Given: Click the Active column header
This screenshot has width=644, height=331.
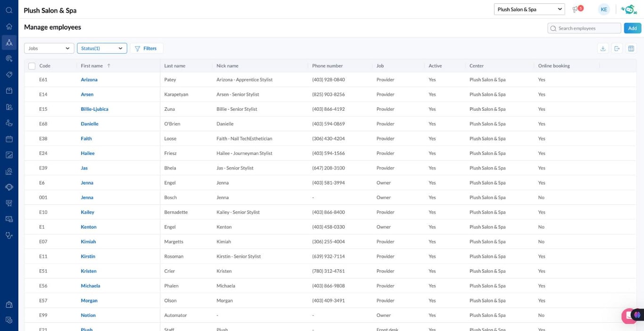Looking at the screenshot, I should click(x=435, y=66).
